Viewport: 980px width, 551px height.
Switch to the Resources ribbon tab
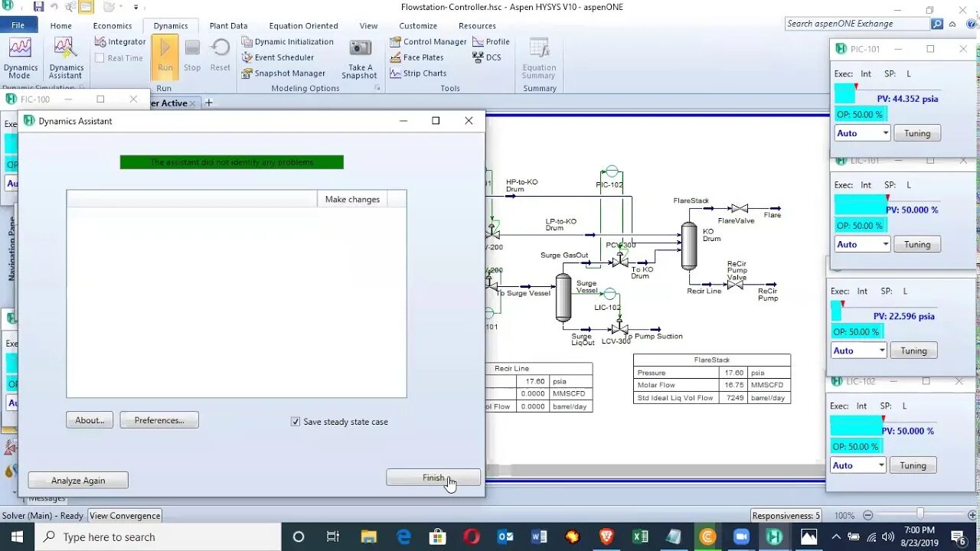pyautogui.click(x=477, y=25)
